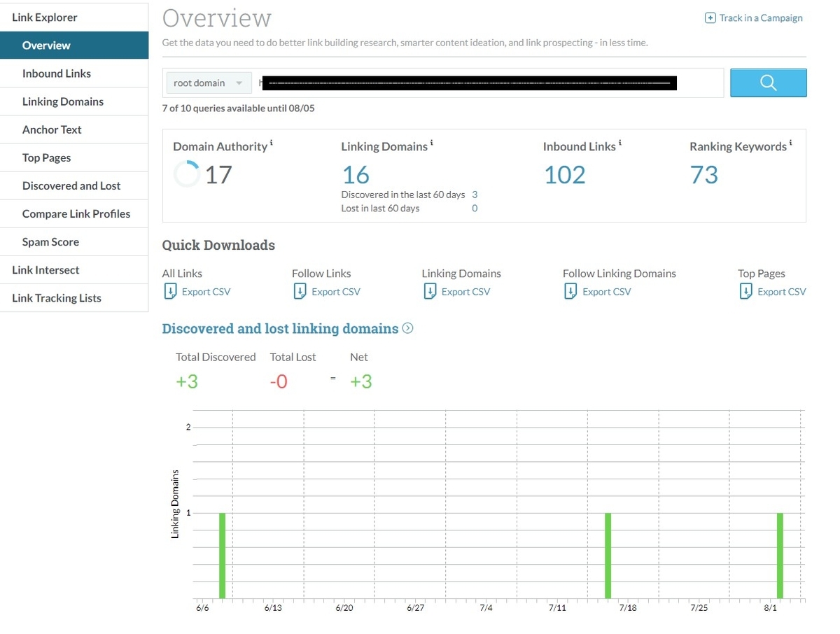Viewport: 840px width, 634px height.
Task: Open the root domain dropdown
Action: coord(209,83)
